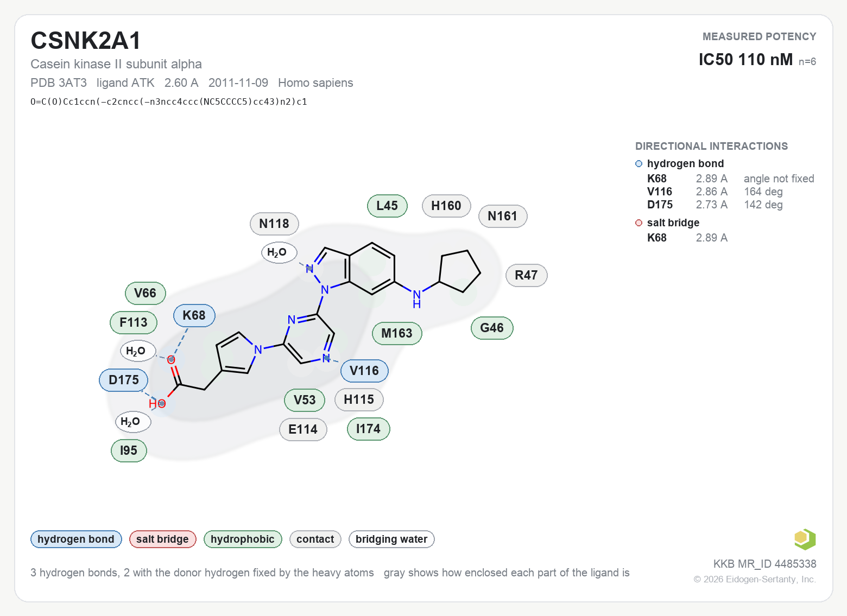Screen dimensions: 847x616
Task: Click residue label M163
Action: (397, 333)
